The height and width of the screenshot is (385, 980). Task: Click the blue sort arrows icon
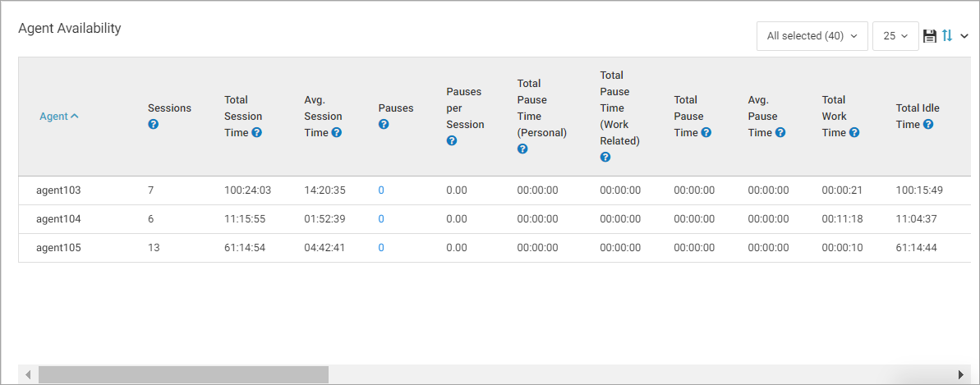point(947,36)
